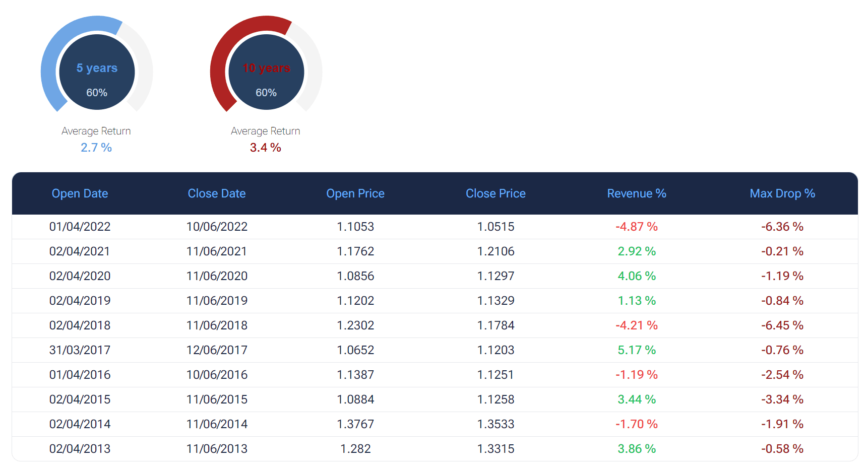Select the 2.7 % average return value

(x=96, y=148)
